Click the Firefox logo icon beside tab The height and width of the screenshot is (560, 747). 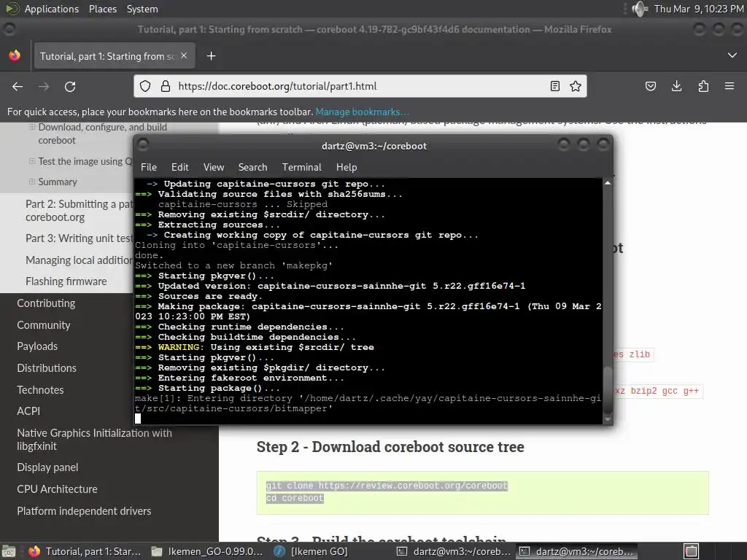[x=15, y=55]
